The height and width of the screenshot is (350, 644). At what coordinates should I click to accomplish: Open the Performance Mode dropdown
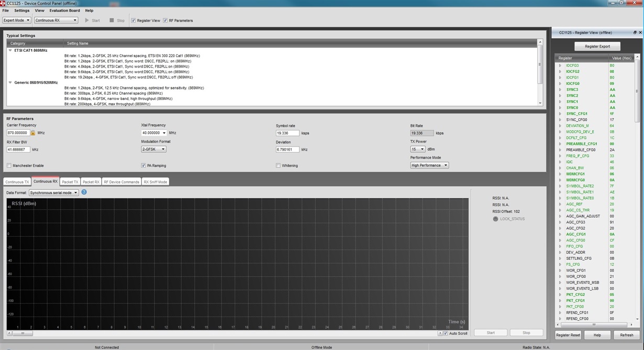[429, 165]
